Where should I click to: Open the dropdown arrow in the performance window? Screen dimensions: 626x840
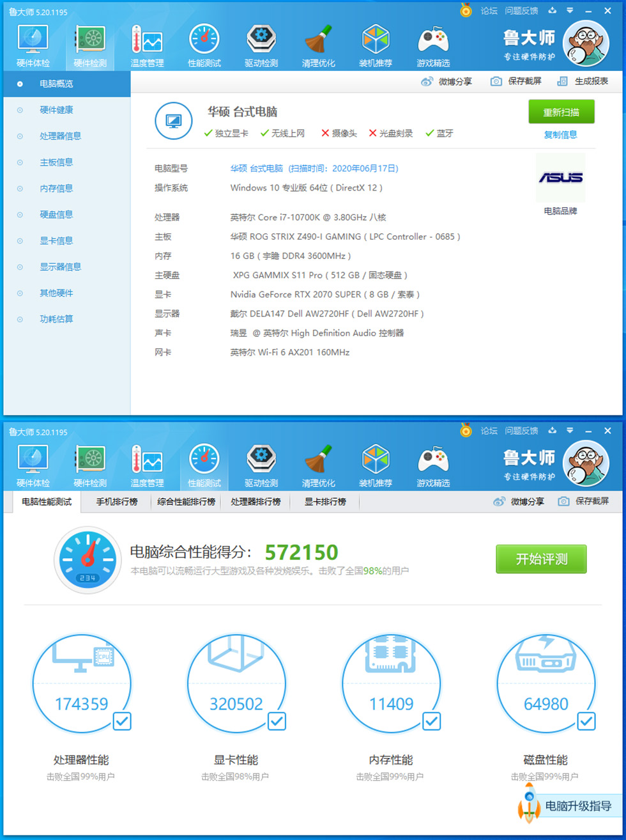point(569,431)
